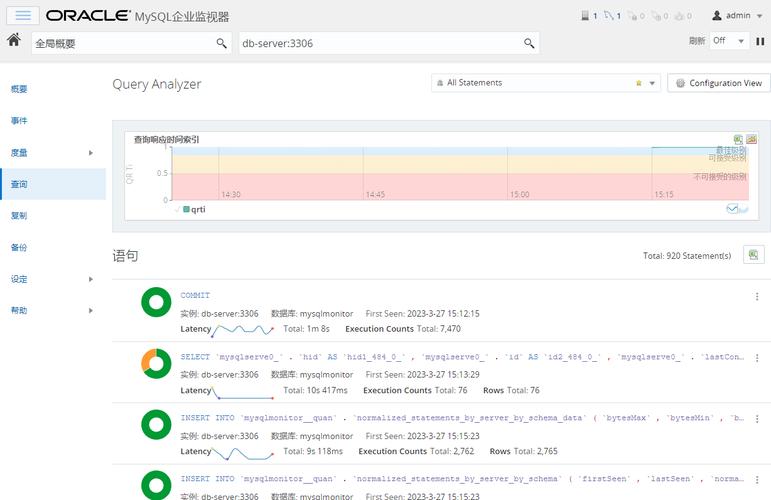The height and width of the screenshot is (500, 771).
Task: Click the monitored hosts status icon
Action: [585, 16]
